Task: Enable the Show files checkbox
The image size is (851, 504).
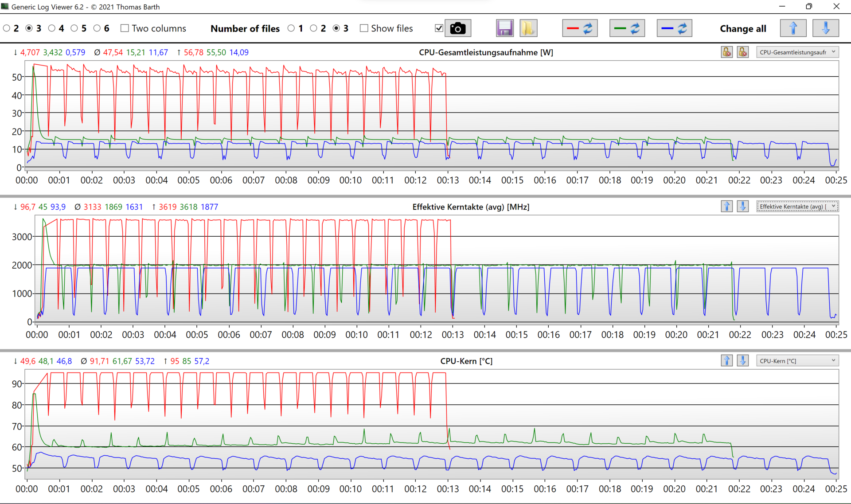Action: point(364,28)
